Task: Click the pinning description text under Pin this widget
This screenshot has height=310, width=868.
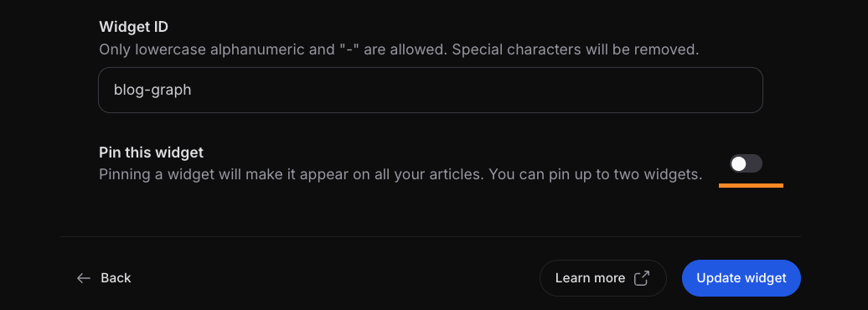Action: (x=400, y=174)
